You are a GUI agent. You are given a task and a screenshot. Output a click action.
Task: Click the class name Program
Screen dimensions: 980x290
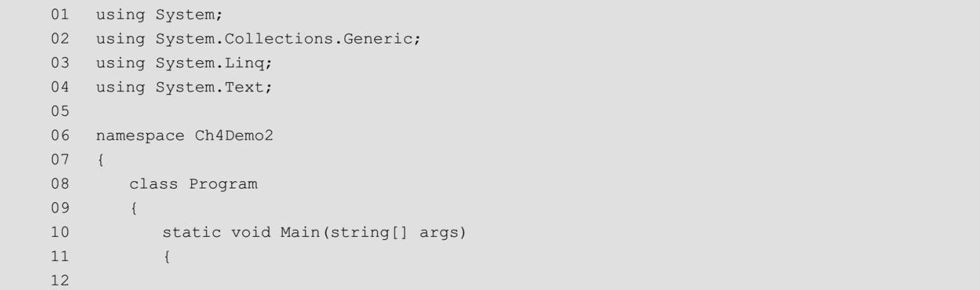pyautogui.click(x=223, y=184)
